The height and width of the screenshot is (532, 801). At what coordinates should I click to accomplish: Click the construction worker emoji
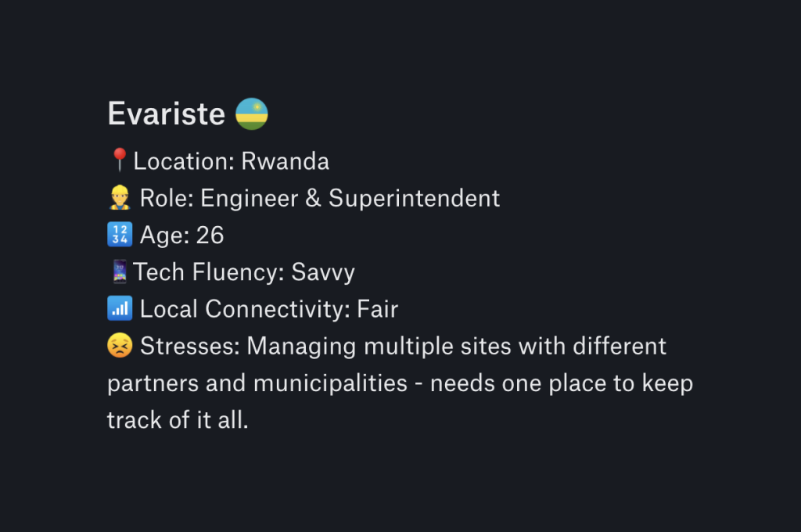tap(120, 198)
